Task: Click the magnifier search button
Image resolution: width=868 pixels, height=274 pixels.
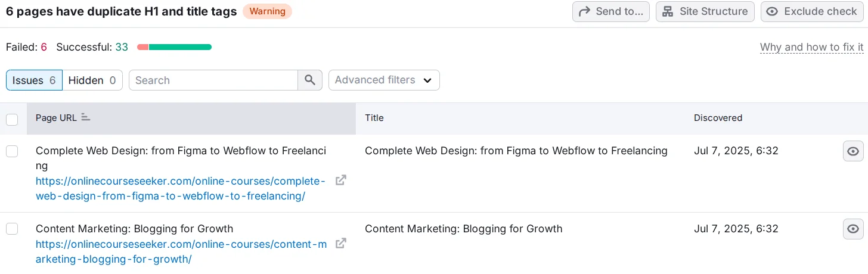Action: [x=310, y=80]
